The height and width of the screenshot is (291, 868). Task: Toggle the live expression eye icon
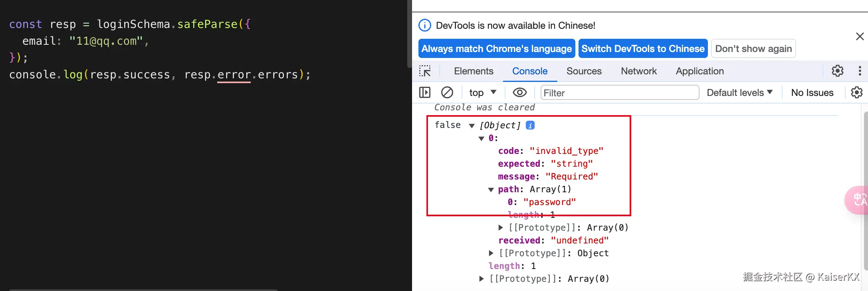(519, 92)
